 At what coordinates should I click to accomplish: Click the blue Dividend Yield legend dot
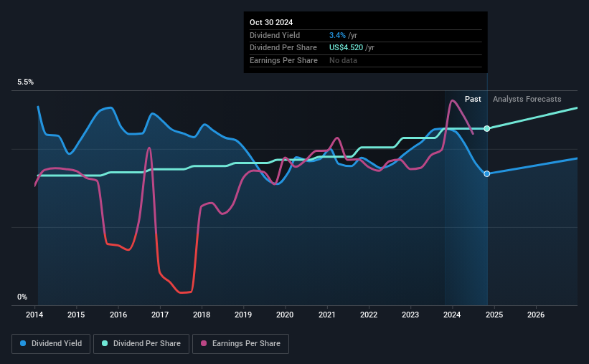coord(23,343)
